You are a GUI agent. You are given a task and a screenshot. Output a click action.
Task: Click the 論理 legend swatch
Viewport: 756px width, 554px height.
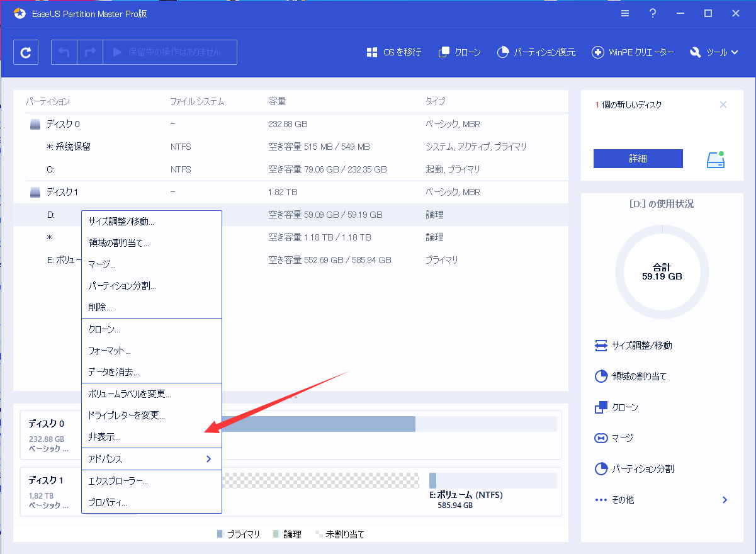tap(276, 534)
